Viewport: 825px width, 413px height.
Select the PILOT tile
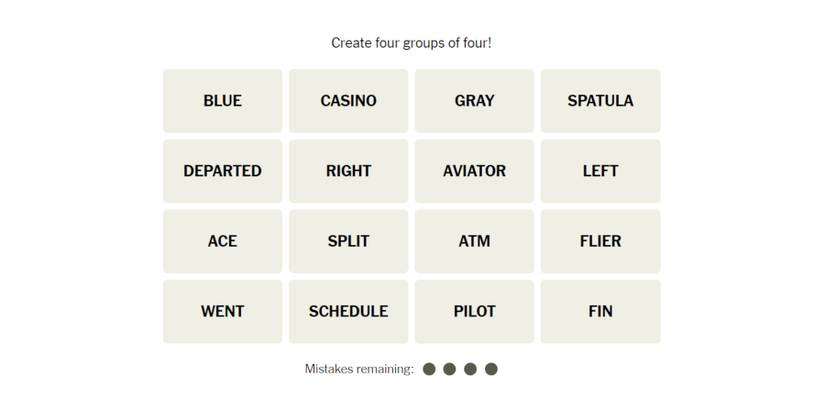474,311
